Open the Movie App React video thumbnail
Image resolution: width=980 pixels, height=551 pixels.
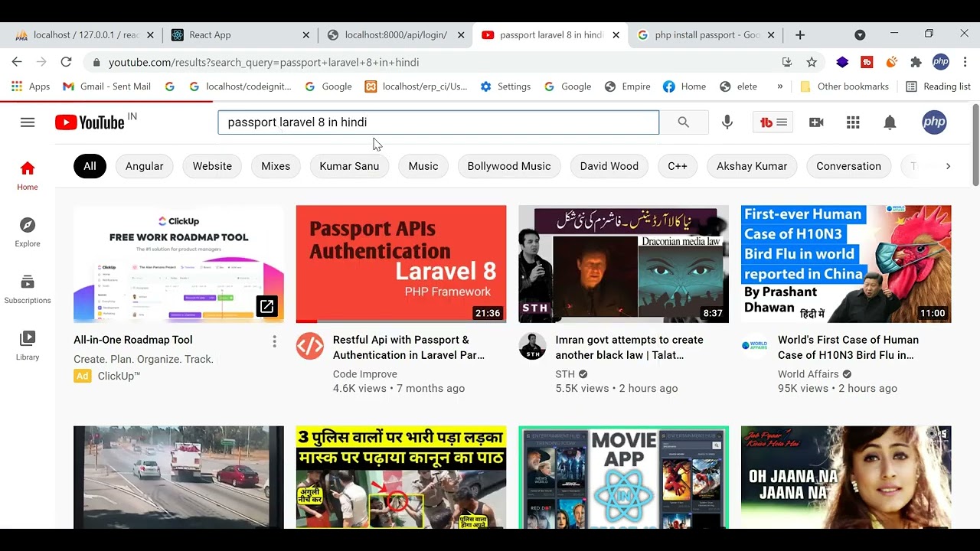click(623, 478)
